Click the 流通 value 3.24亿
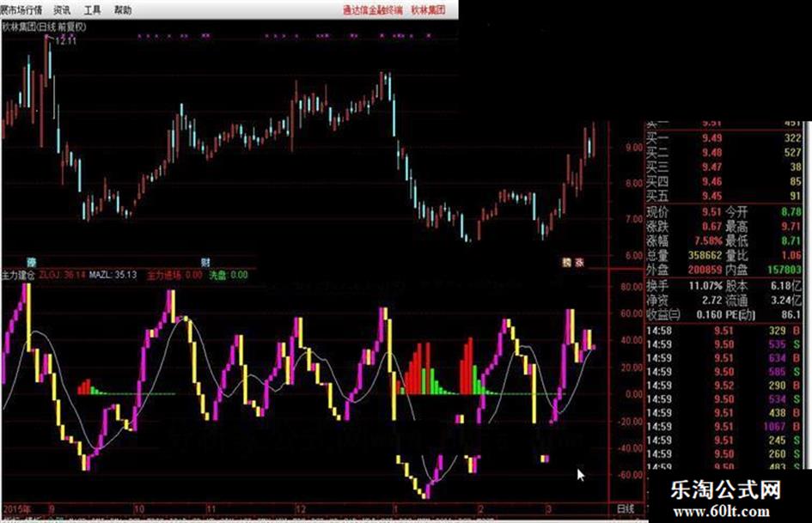Viewport: 812px width, 523px height. (x=786, y=301)
